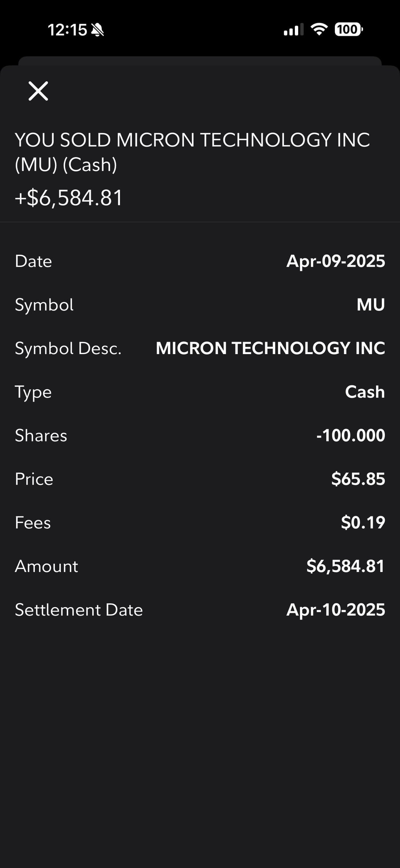Tap the $0.19 fees value
This screenshot has width=400, height=868.
[x=363, y=522]
